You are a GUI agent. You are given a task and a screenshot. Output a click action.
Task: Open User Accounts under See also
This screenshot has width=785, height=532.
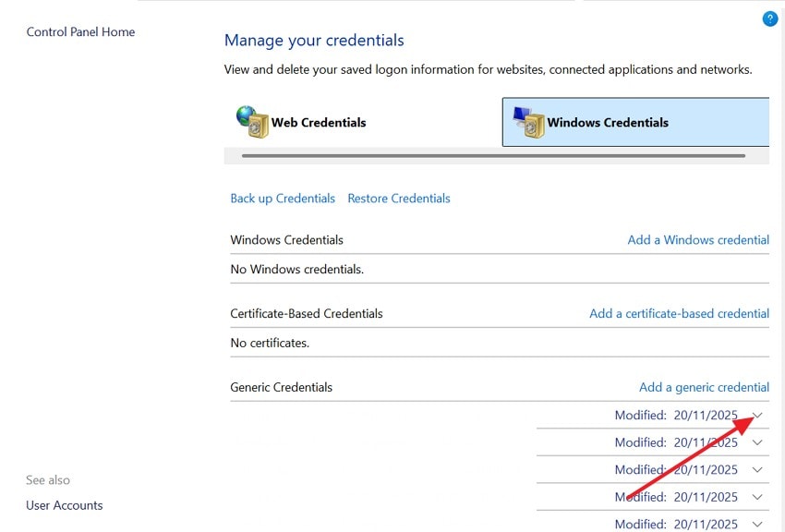[65, 505]
